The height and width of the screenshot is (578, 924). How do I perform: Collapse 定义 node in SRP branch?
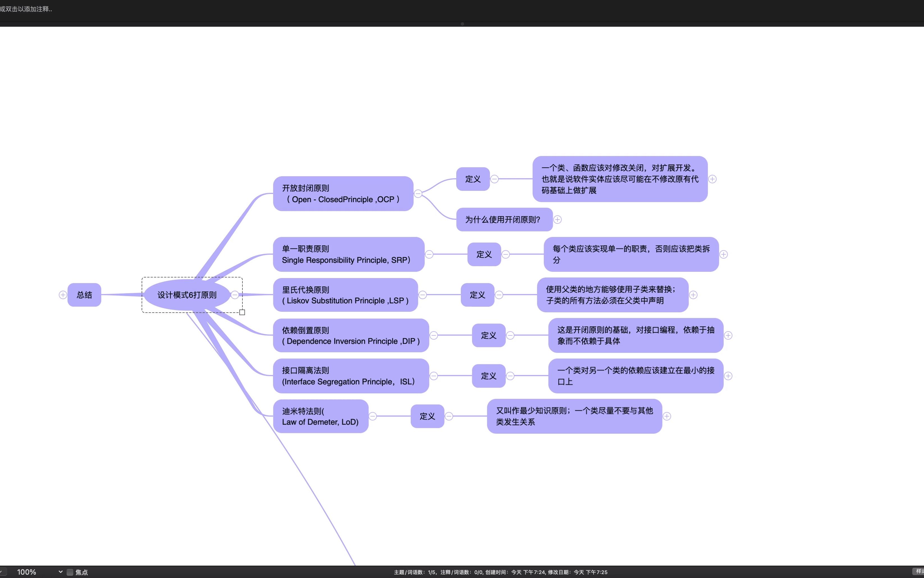pos(505,254)
